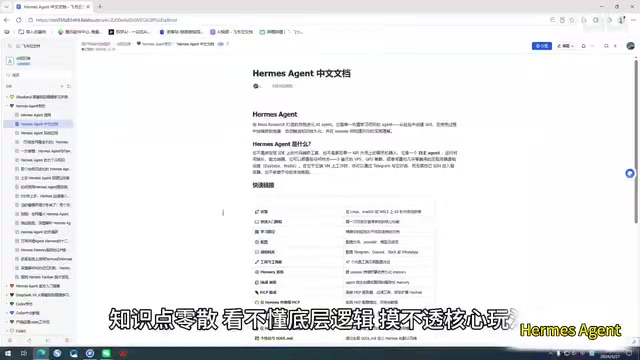Expand the 'Codex' folder with the purple heart
Screen dimensions: 640x360
[x=7, y=313]
